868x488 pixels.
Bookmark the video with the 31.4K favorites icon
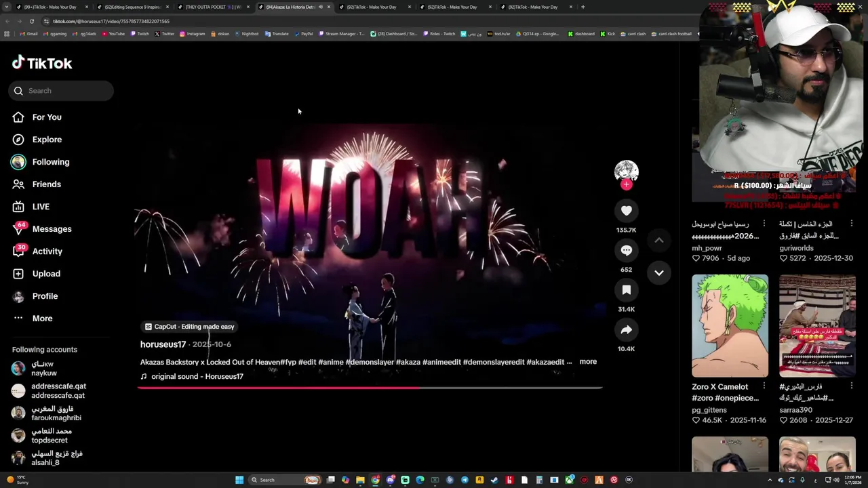coord(626,290)
